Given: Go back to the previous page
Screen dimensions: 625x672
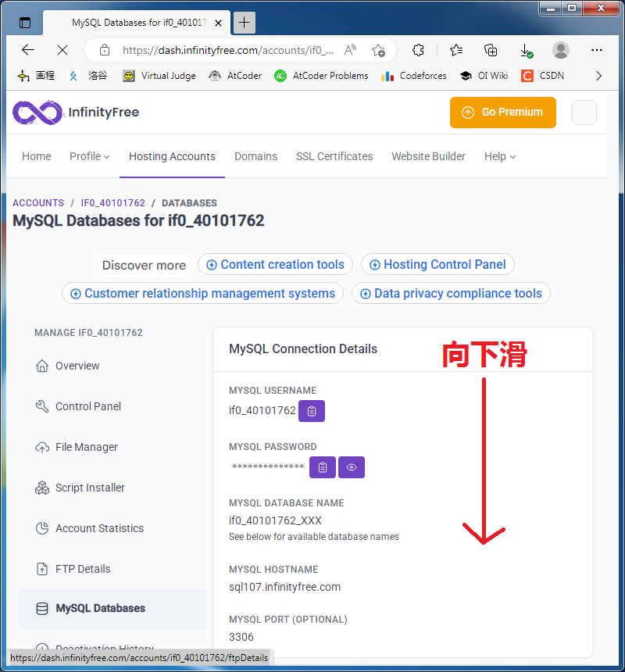Looking at the screenshot, I should [x=28, y=50].
